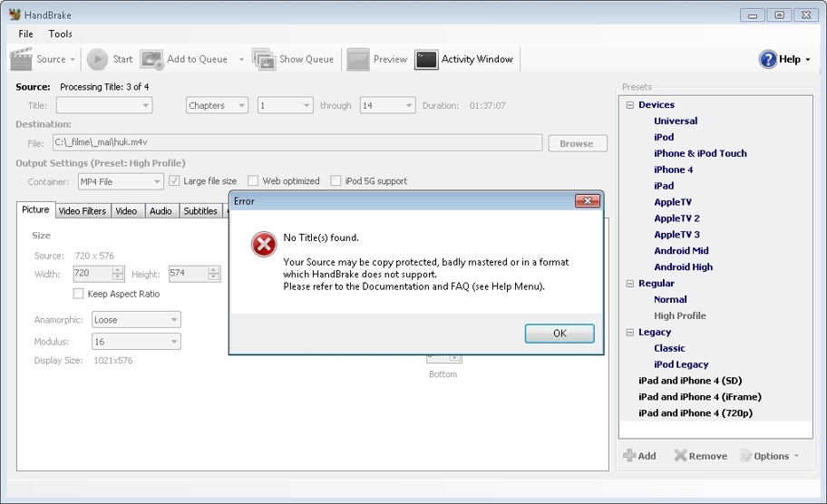This screenshot has width=827, height=504.
Task: Click the Width stepper arrows
Action: tap(118, 274)
